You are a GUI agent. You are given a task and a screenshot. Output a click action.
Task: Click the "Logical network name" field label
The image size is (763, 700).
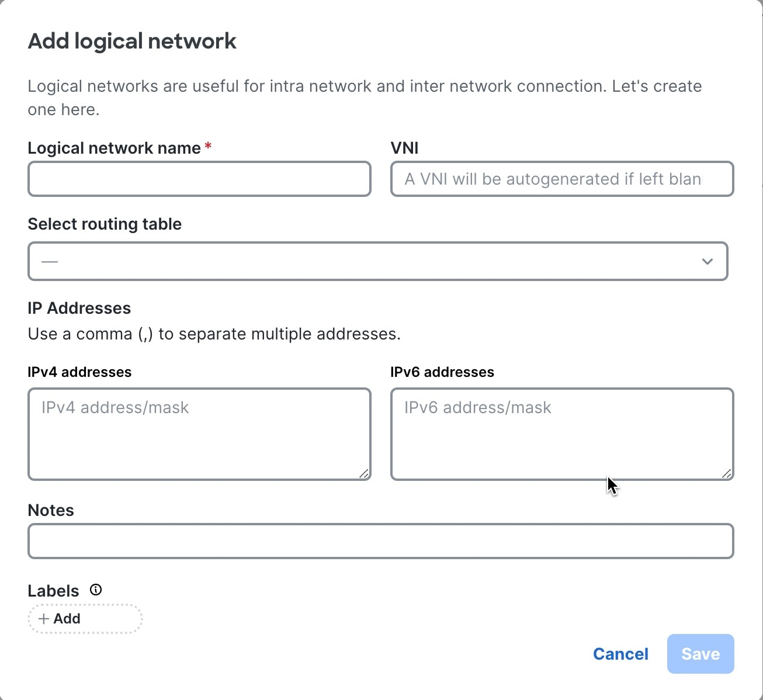point(115,148)
